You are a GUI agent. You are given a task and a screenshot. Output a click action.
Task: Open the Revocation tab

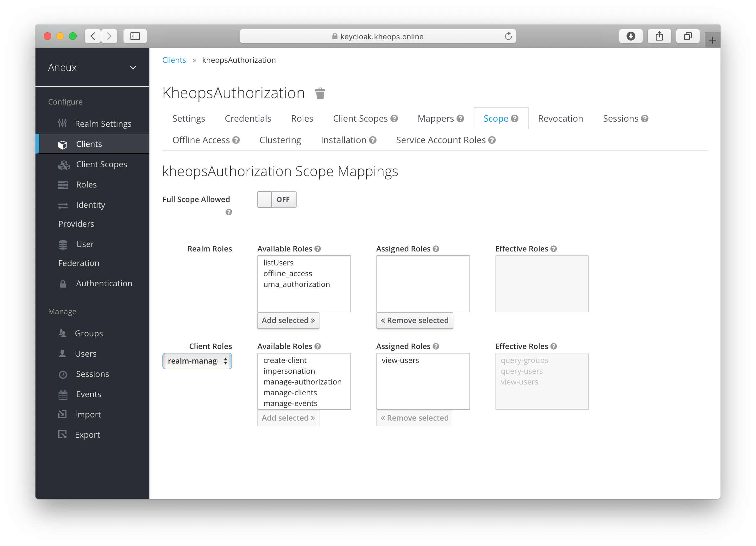click(x=560, y=119)
